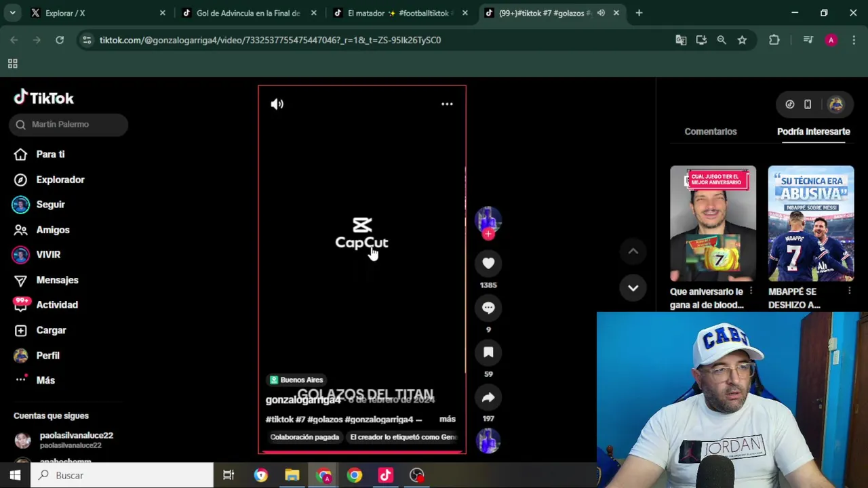Open the Chrome extensions puzzle icon
This screenshot has height=488, width=868.
(774, 40)
